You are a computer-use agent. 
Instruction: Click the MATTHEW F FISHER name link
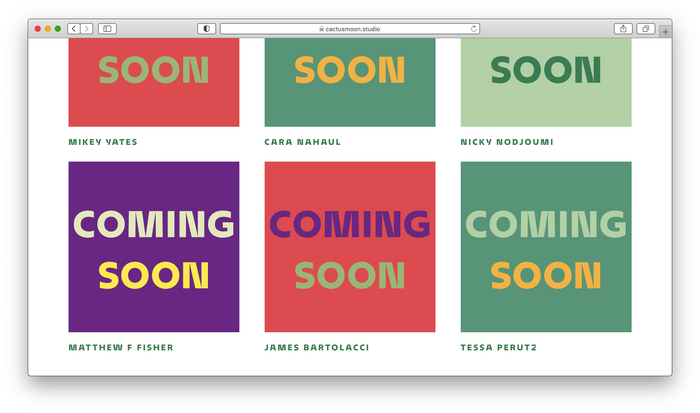pyautogui.click(x=121, y=347)
